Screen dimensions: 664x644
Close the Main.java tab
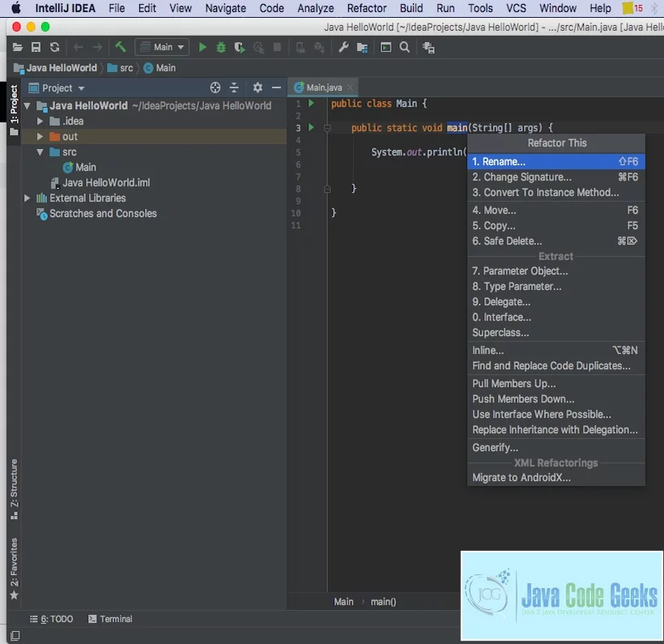[x=350, y=87]
